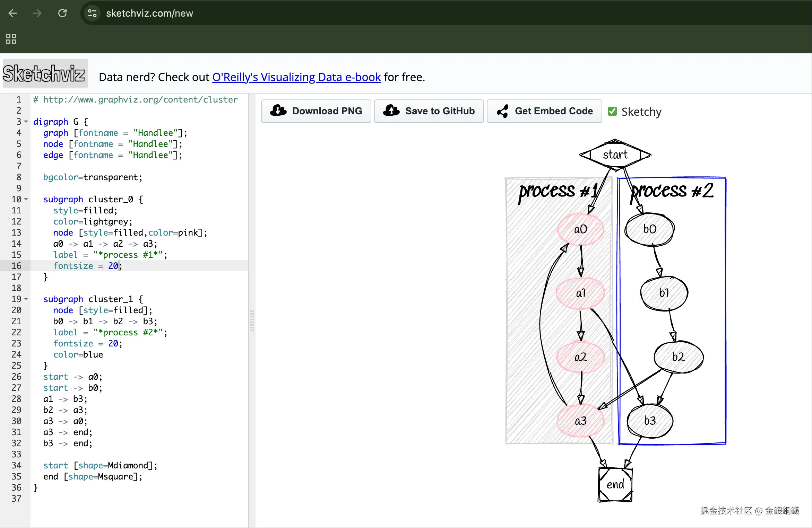Viewport: 812px width, 528px height.
Task: Uncheck the Sketchy checkbox
Action: point(612,111)
